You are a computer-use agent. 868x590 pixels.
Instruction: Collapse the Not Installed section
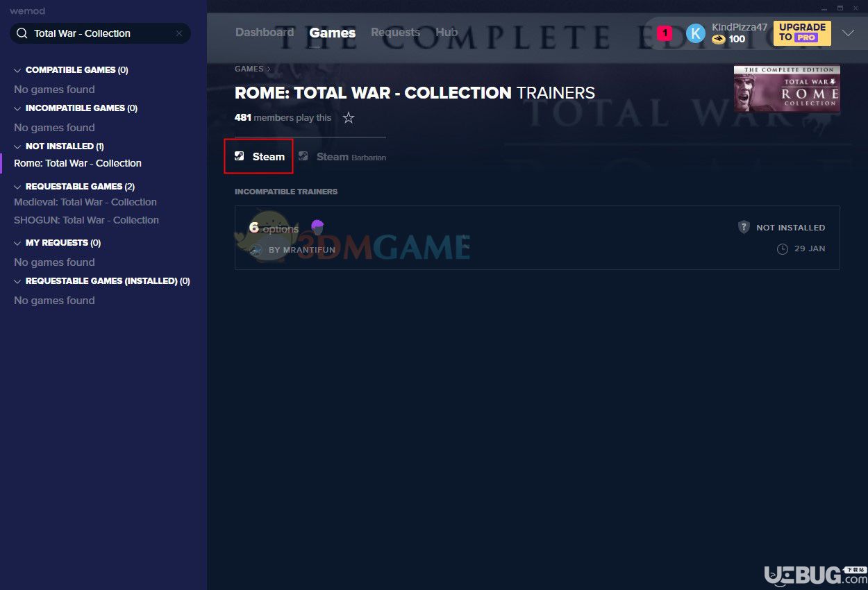point(18,146)
